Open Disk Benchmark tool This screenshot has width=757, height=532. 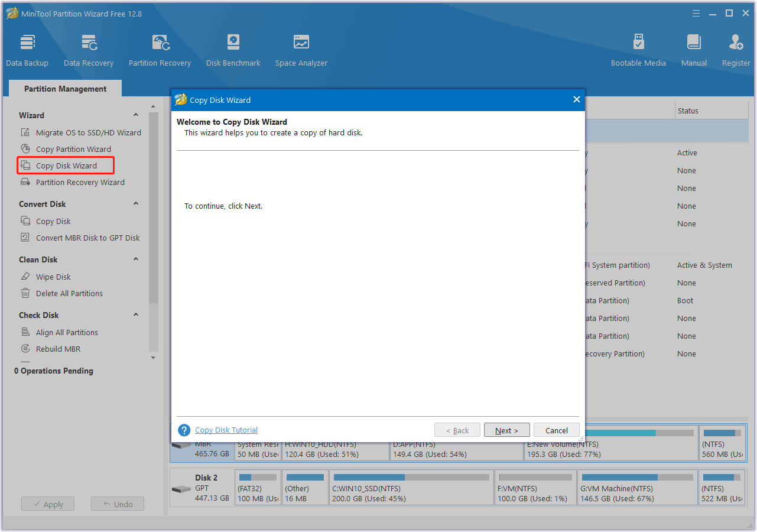[x=233, y=51]
